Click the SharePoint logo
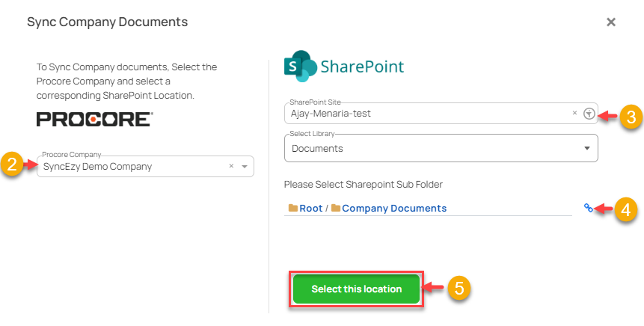The width and height of the screenshot is (644, 326). tap(344, 66)
